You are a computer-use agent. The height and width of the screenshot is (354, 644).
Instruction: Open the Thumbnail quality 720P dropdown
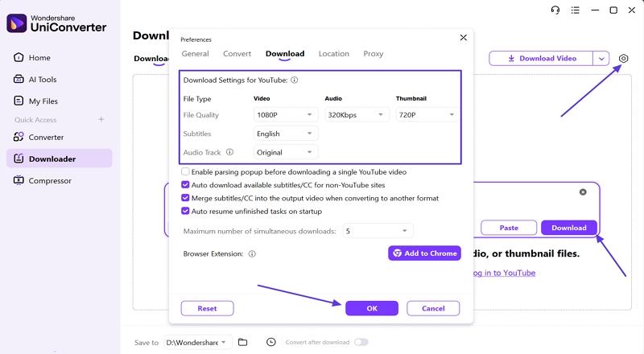tap(427, 114)
